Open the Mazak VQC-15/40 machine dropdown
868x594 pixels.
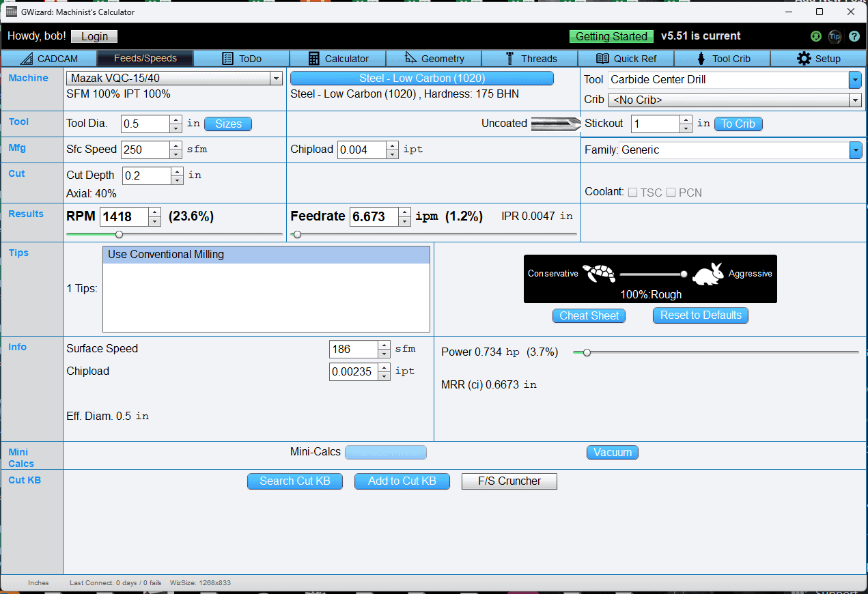click(x=276, y=78)
